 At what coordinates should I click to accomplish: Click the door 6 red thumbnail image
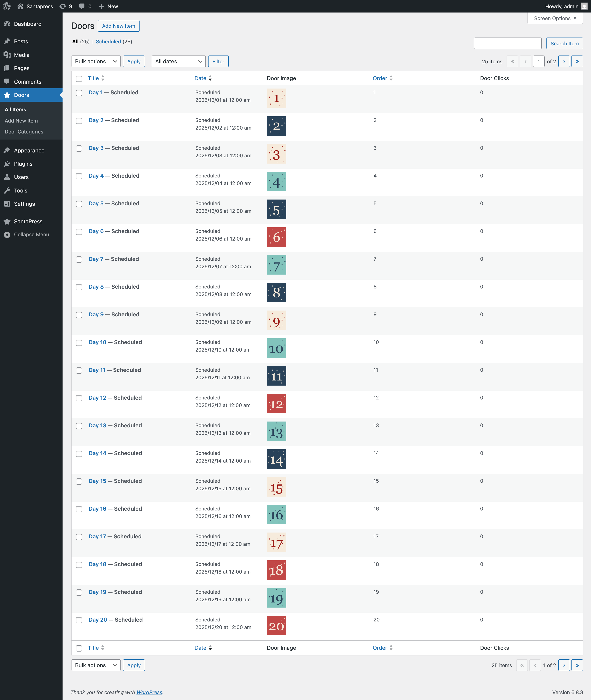click(x=276, y=237)
